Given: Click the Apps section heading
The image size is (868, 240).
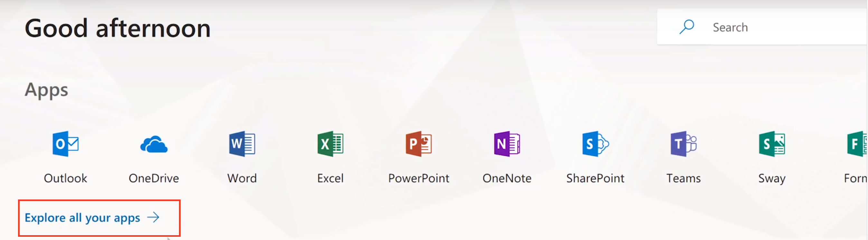Looking at the screenshot, I should click(46, 90).
